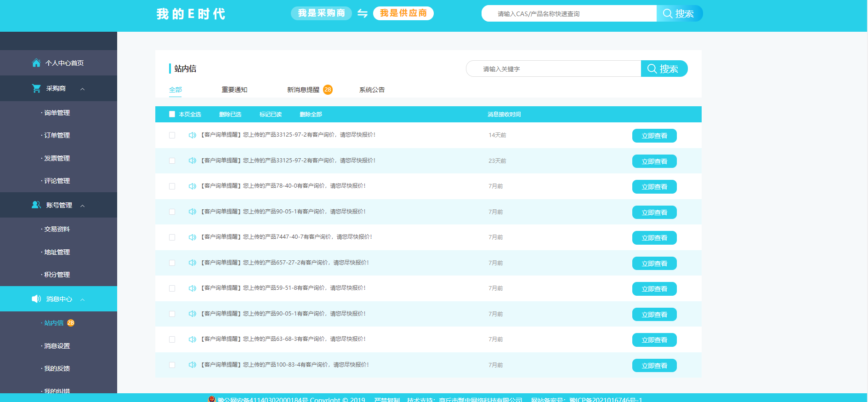This screenshot has height=402, width=868.
Task: Collapse the 采购商 sidebar section arrow
Action: (x=83, y=89)
